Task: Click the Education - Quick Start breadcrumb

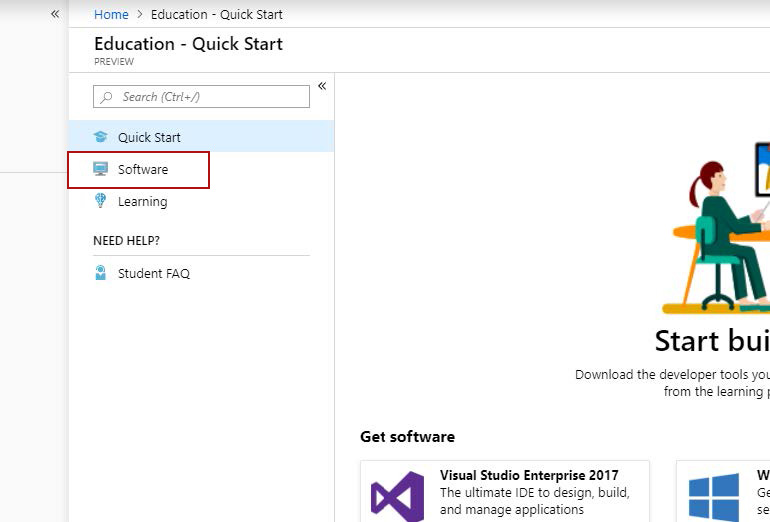Action: (x=216, y=15)
